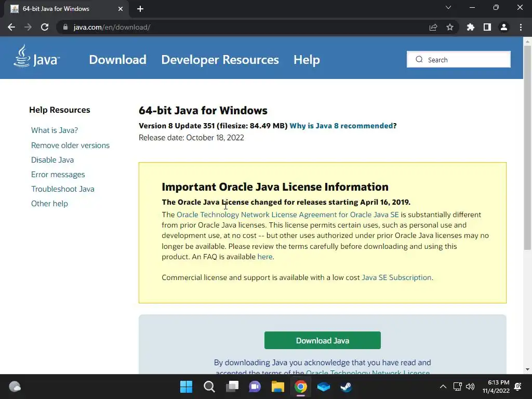Open Chrome side panel icon
532x399 pixels.
point(487,27)
